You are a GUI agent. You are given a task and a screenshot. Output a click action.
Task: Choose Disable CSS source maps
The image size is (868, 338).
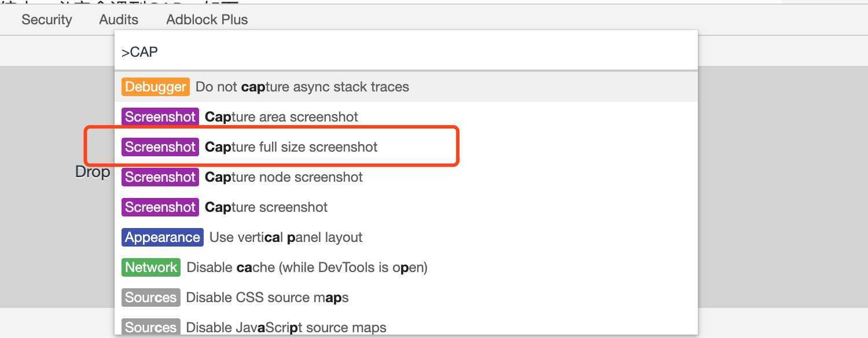(267, 297)
